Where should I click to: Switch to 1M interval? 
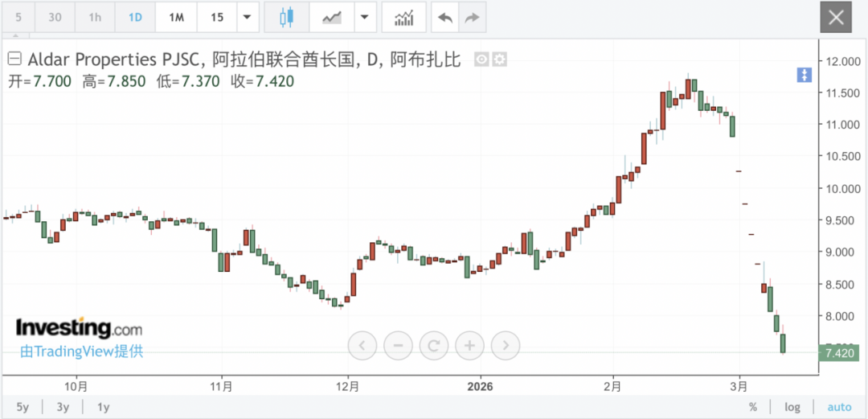pyautogui.click(x=175, y=17)
